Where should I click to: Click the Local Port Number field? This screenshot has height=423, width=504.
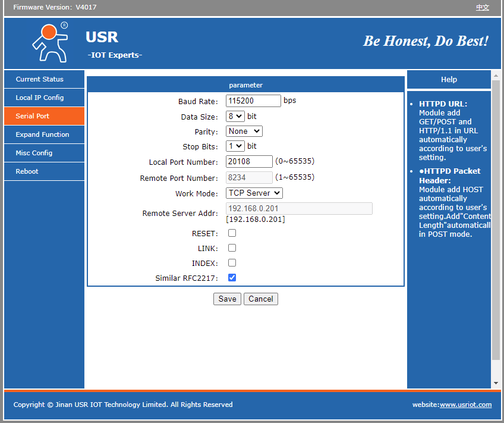[x=249, y=161]
